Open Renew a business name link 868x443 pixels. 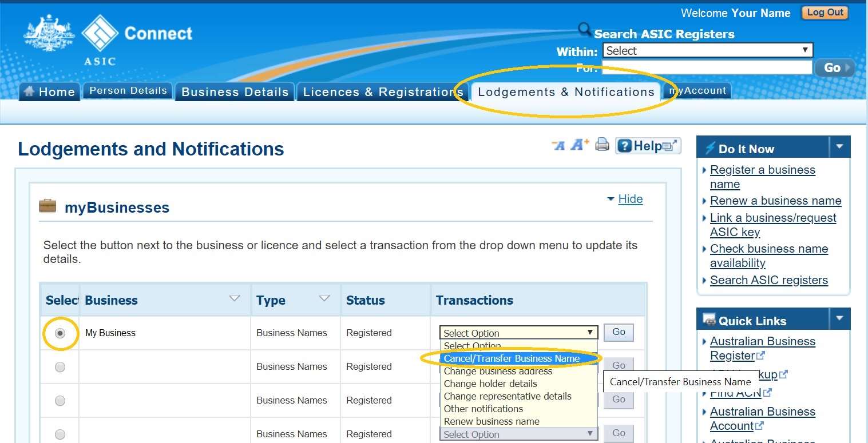[x=776, y=201]
